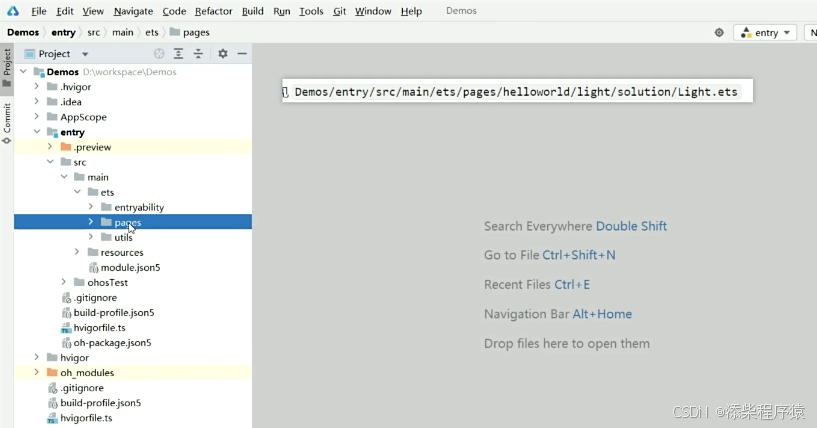The width and height of the screenshot is (817, 428).
Task: Expand the AppScope folder
Action: coord(36,116)
